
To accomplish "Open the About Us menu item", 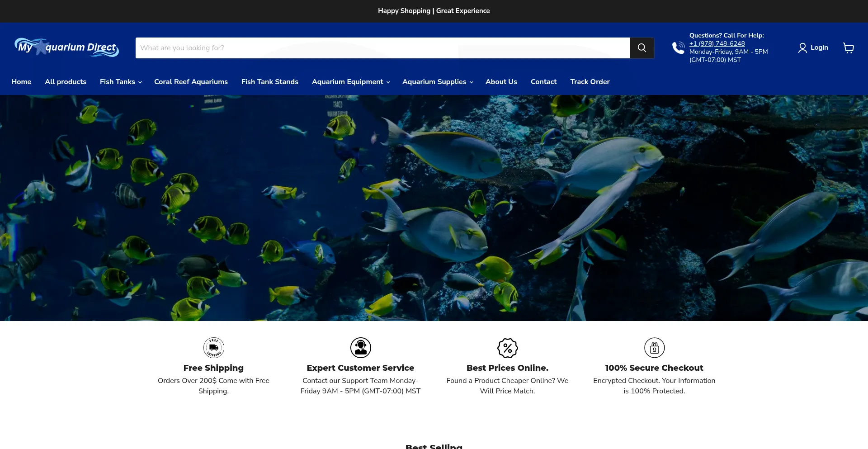I will 501,82.
